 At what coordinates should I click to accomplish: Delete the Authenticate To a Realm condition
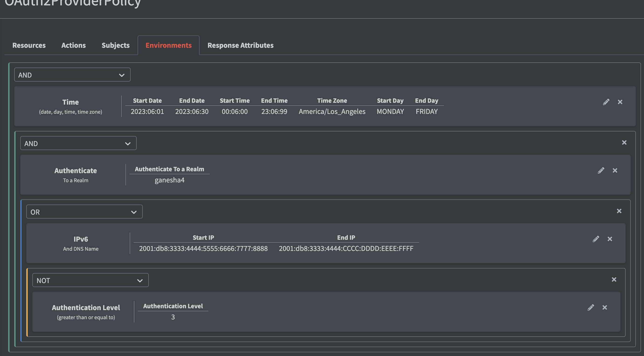click(615, 171)
